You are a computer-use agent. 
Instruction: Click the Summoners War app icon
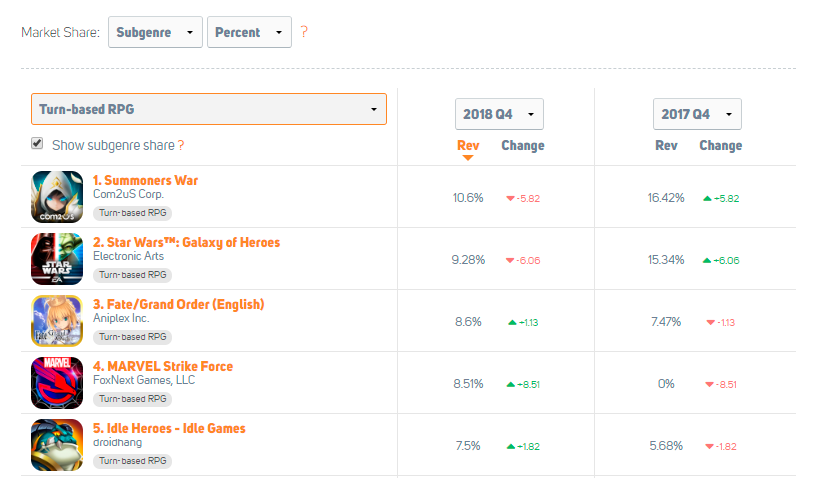tap(57, 196)
